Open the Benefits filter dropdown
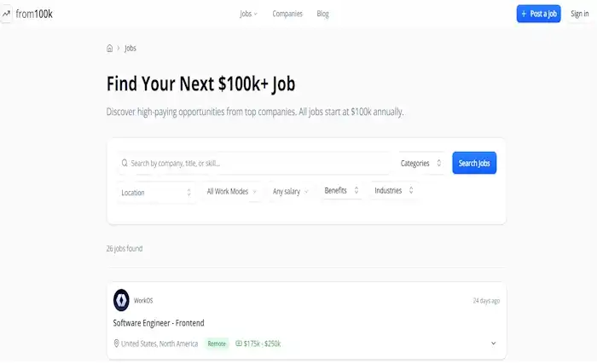 (x=341, y=190)
